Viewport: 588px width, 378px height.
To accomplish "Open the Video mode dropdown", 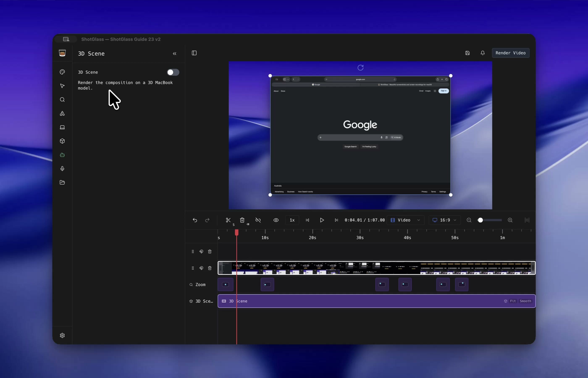I will pyautogui.click(x=405, y=220).
